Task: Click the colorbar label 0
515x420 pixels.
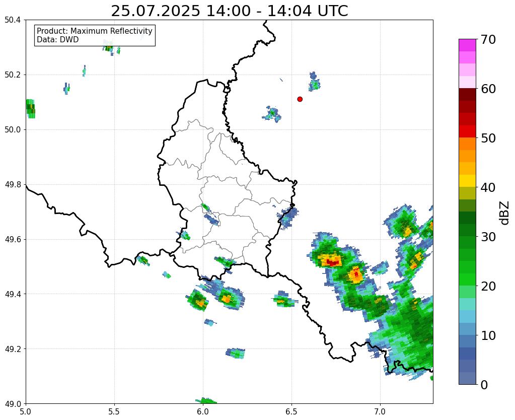Action: tap(484, 385)
